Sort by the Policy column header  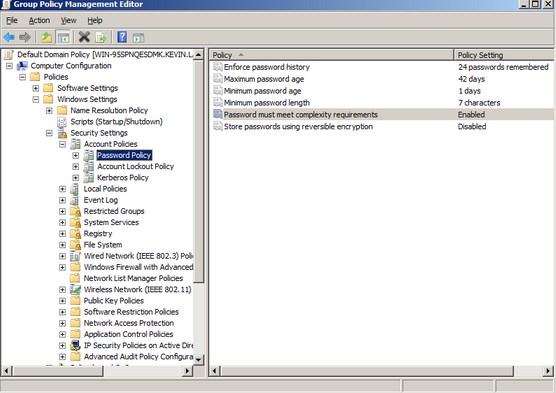[x=331, y=55]
